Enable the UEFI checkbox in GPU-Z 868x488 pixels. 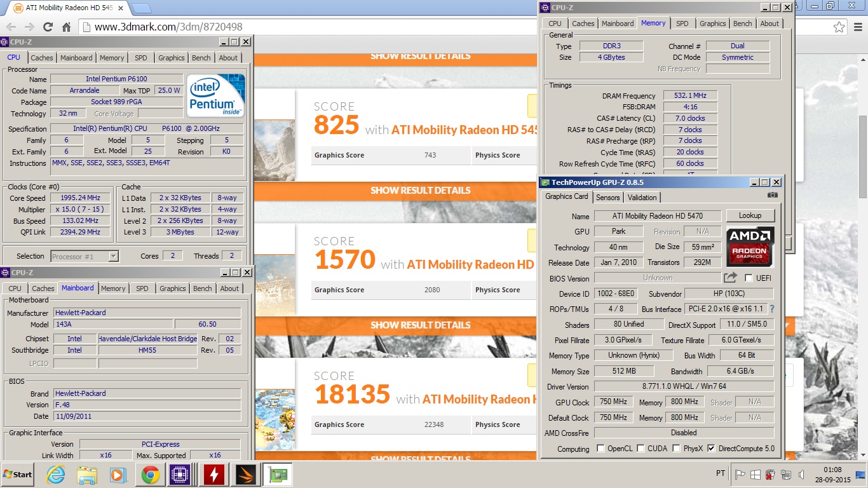coord(749,278)
